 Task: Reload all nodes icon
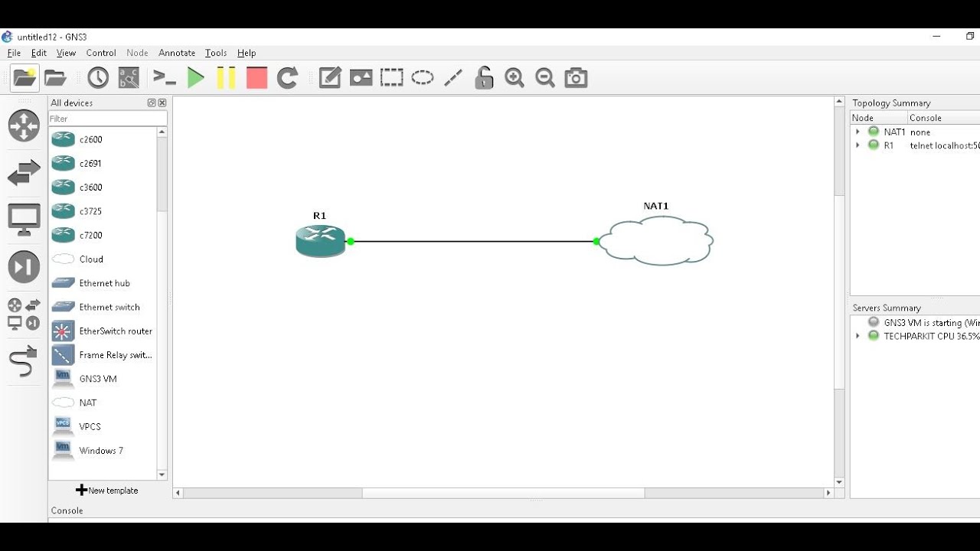tap(287, 77)
